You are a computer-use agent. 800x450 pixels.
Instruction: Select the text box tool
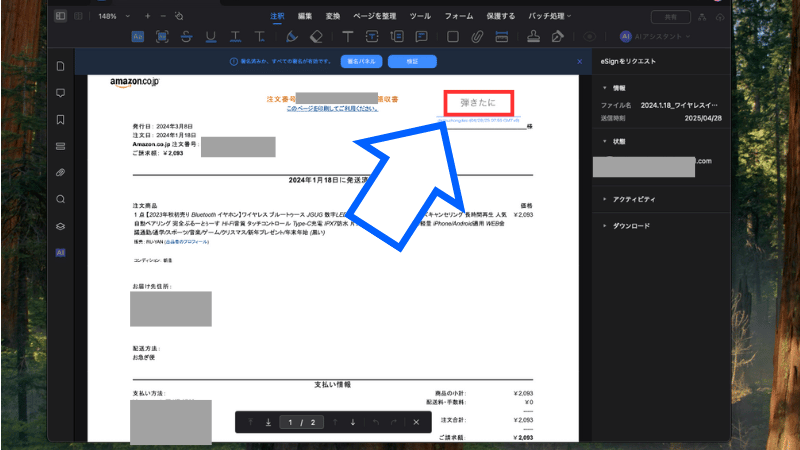click(372, 36)
